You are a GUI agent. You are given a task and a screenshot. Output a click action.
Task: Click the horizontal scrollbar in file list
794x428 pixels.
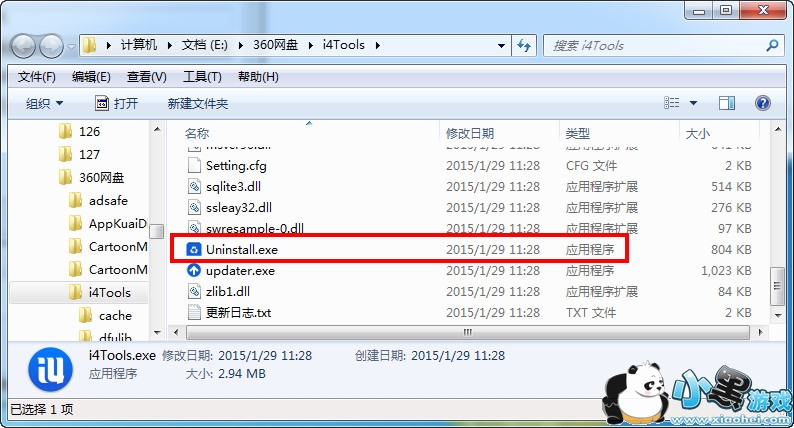pyautogui.click(x=467, y=333)
